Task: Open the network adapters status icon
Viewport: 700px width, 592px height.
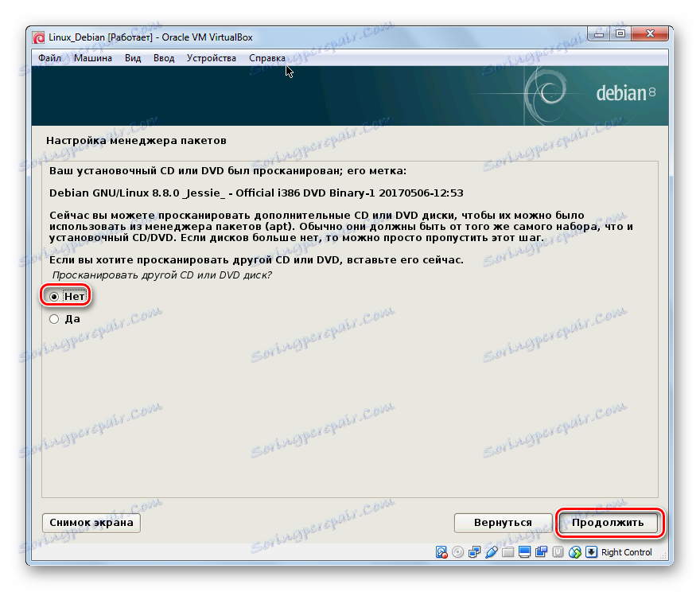Action: [475, 552]
